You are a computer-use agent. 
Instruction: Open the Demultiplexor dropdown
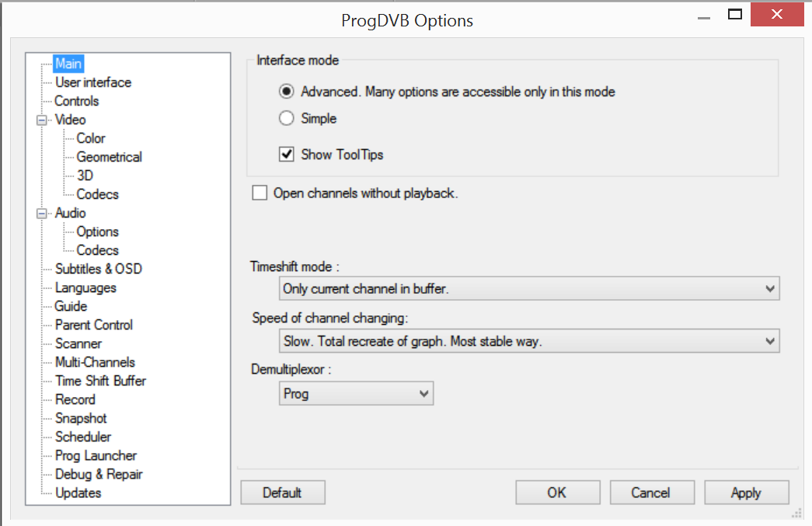(x=356, y=394)
